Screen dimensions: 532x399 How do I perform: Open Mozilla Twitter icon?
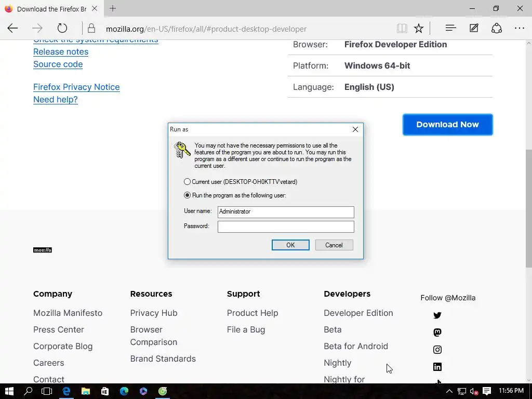pyautogui.click(x=437, y=315)
